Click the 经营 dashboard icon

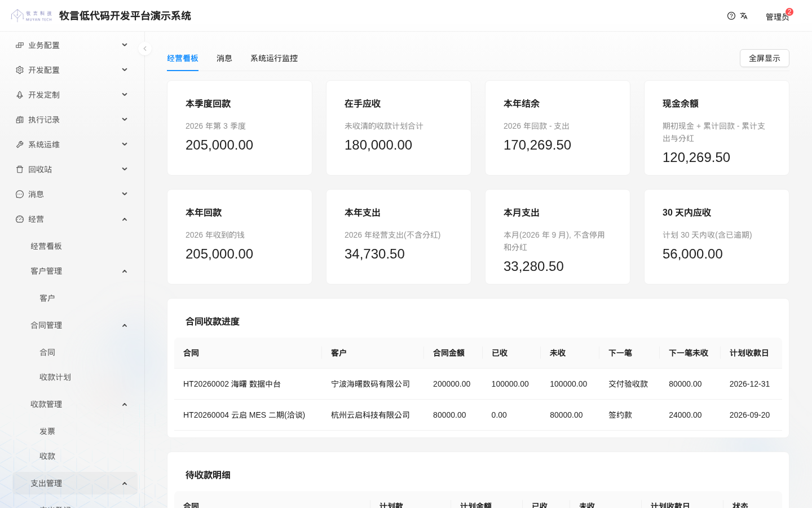[x=20, y=219]
